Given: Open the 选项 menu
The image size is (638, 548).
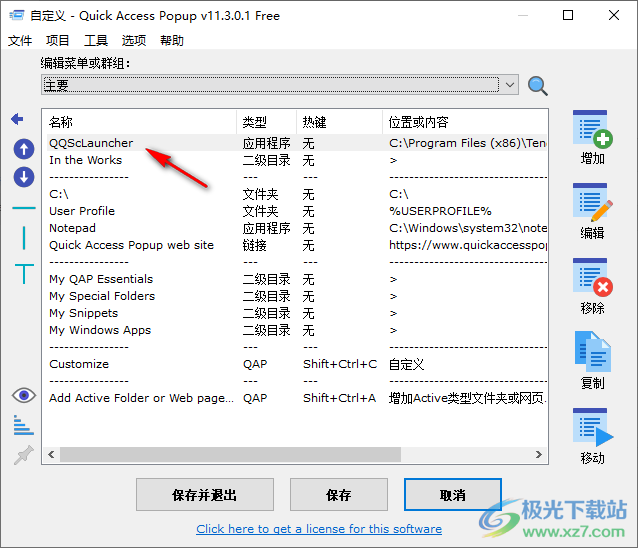Looking at the screenshot, I should pos(133,40).
